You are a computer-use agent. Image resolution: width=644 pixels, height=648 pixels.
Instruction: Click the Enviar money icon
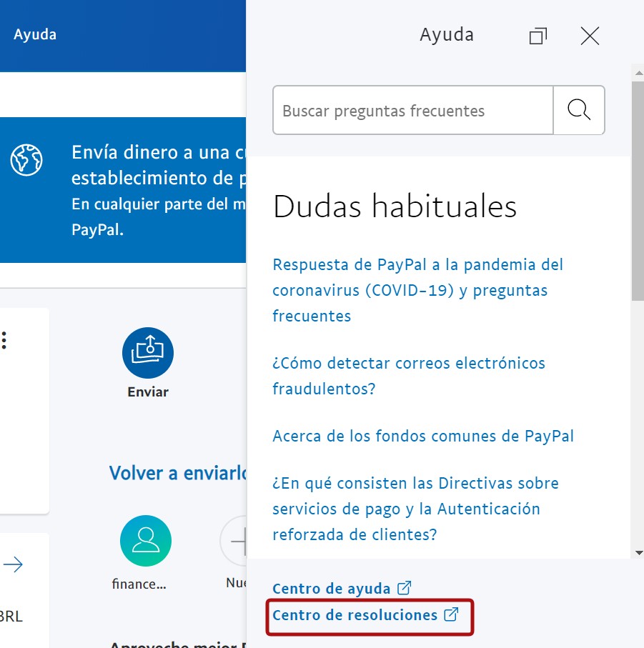[x=148, y=353]
